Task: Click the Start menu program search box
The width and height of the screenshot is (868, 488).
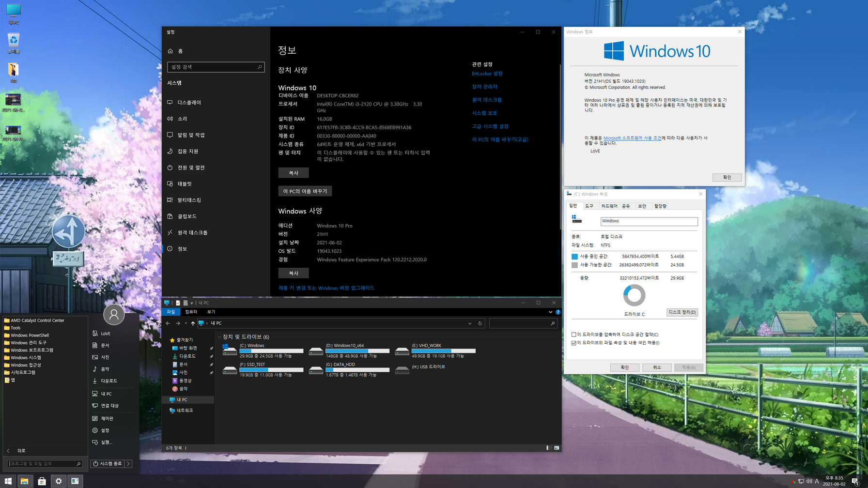Action: [x=44, y=464]
